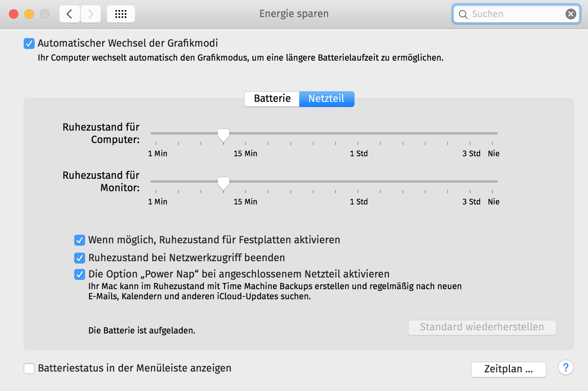Click the '1 Min' label of computer sleep slider
588x391 pixels.
coord(157,154)
